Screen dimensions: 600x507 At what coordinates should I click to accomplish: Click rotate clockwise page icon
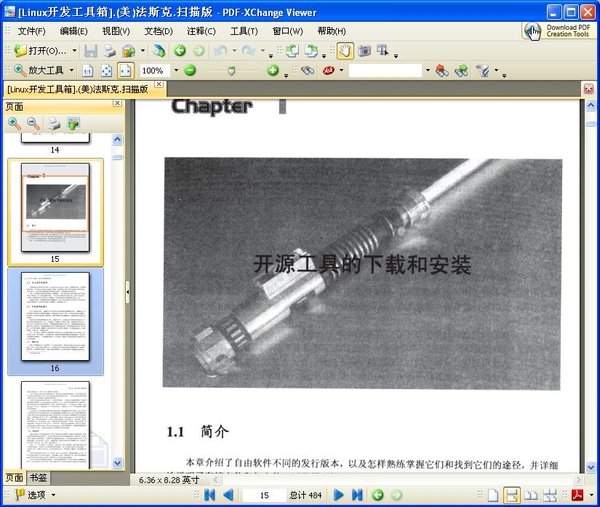click(311, 51)
